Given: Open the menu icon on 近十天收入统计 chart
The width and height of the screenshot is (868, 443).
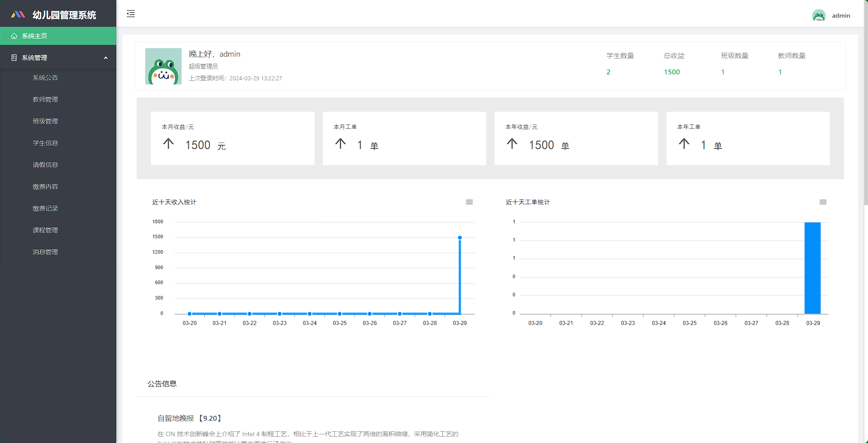Looking at the screenshot, I should click(x=469, y=202).
